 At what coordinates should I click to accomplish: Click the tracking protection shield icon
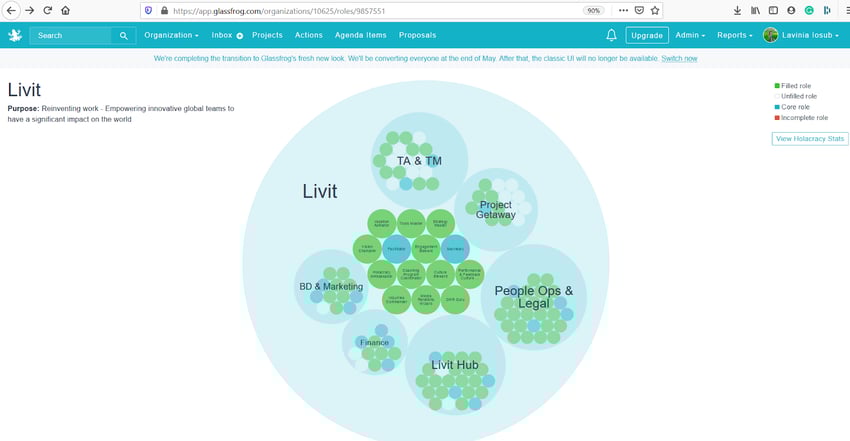[x=149, y=10]
